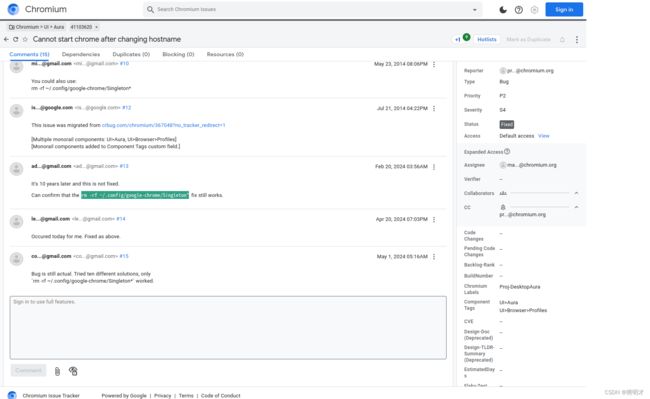The width and height of the screenshot is (650, 399).
Task: Star the issue Cannot start chrome
Action: coord(25,39)
